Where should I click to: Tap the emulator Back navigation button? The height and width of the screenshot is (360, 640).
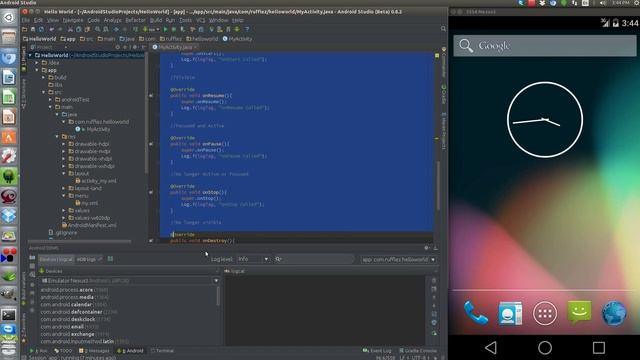click(491, 348)
